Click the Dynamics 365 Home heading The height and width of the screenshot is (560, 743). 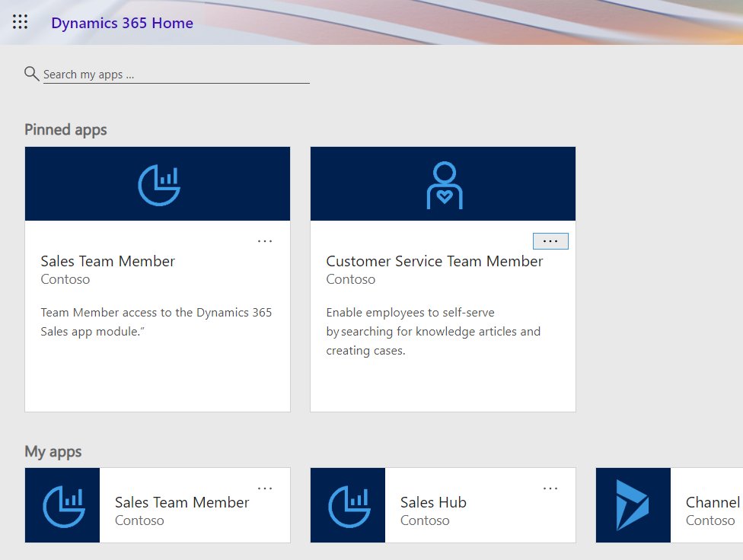(122, 23)
